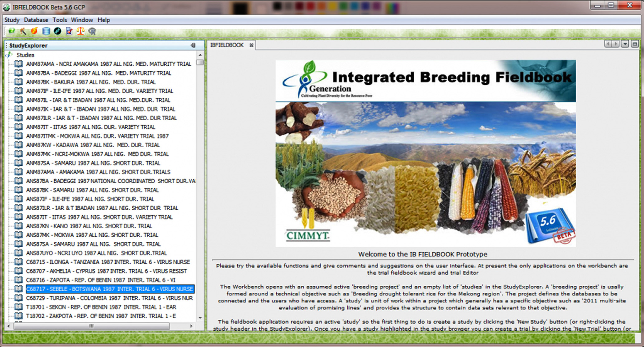
Task: Click the black DNA circle icon
Action: coord(58,31)
